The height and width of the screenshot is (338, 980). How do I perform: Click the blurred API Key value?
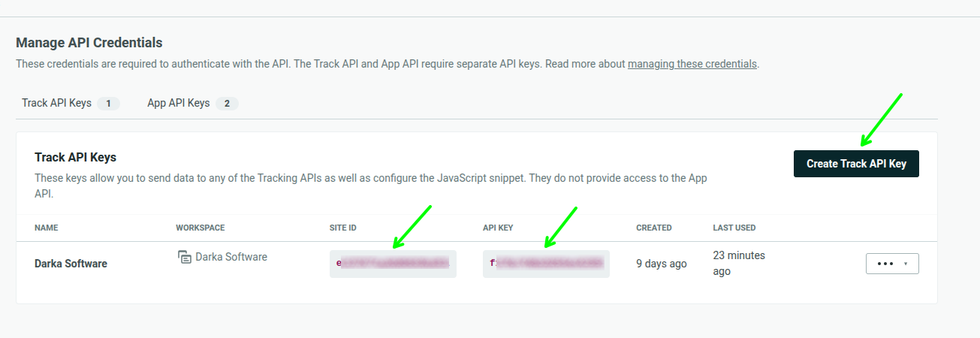(x=546, y=264)
